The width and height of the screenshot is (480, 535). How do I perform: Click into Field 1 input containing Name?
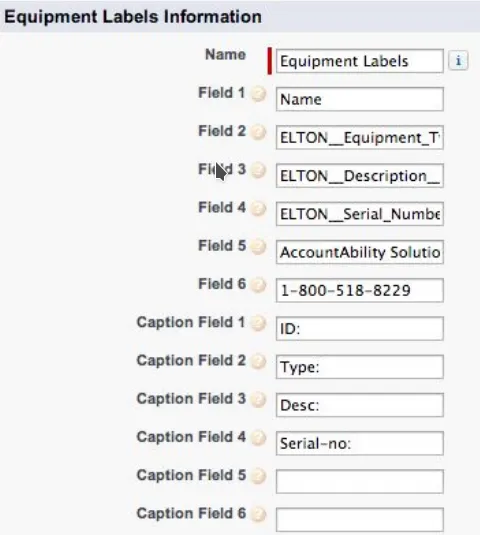[x=360, y=99]
